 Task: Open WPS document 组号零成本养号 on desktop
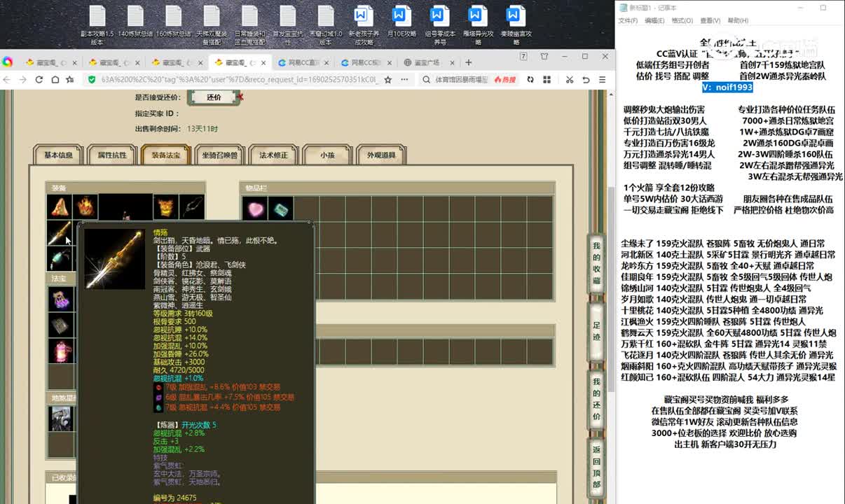pos(440,25)
